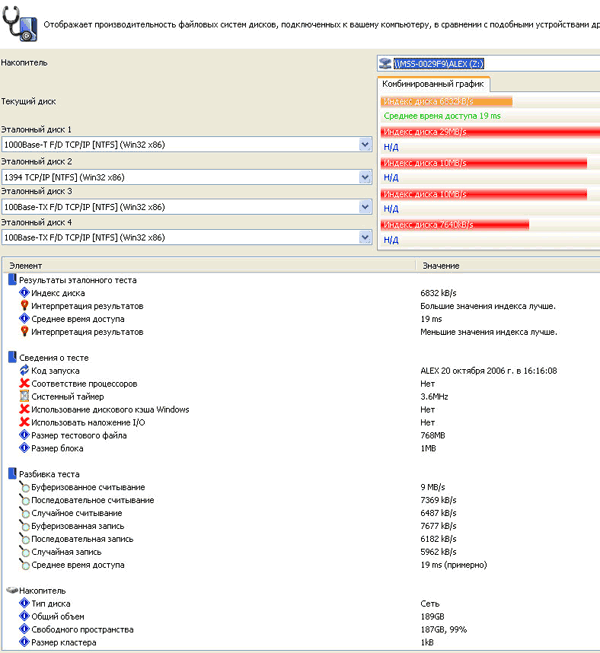
Task: Click the hint icon above Сведения о тесте
Action: 24,331
